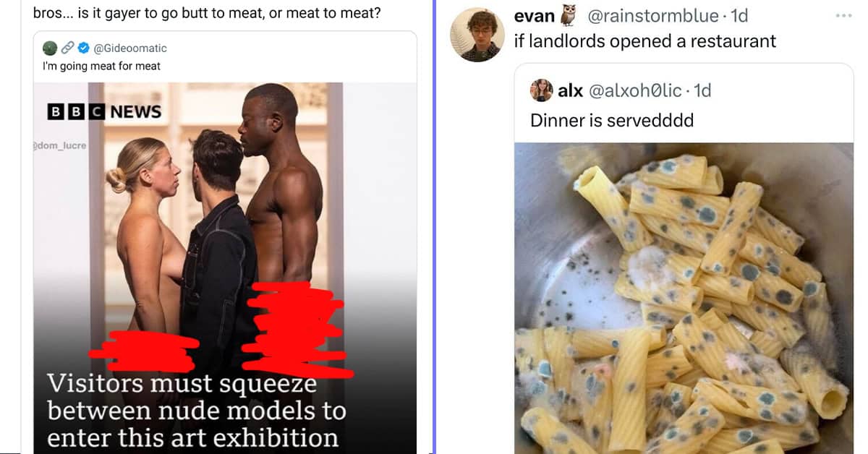Image resolution: width=868 pixels, height=454 pixels.
Task: Click the 1d timestamp on alx's quoted tweet
Action: point(702,90)
